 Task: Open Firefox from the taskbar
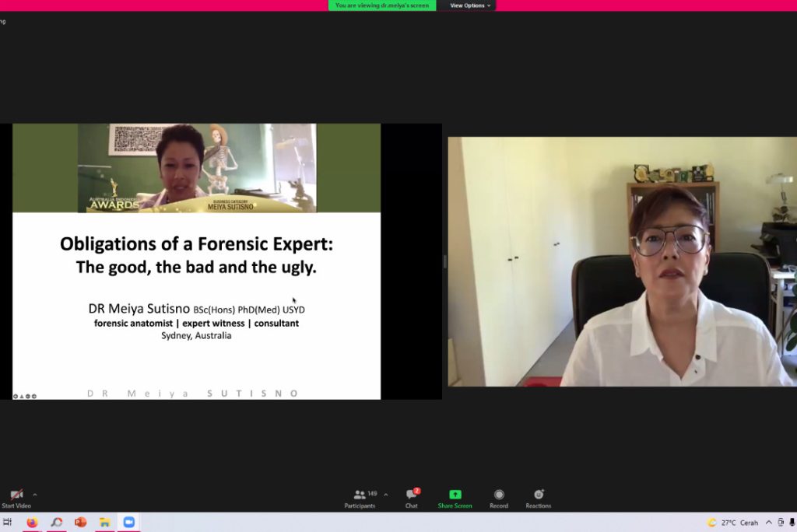point(32,523)
